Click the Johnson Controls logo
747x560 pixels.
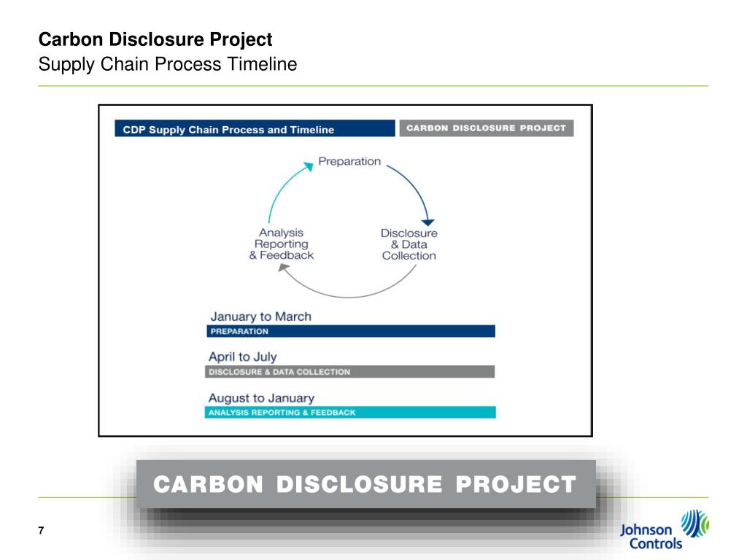(x=664, y=529)
